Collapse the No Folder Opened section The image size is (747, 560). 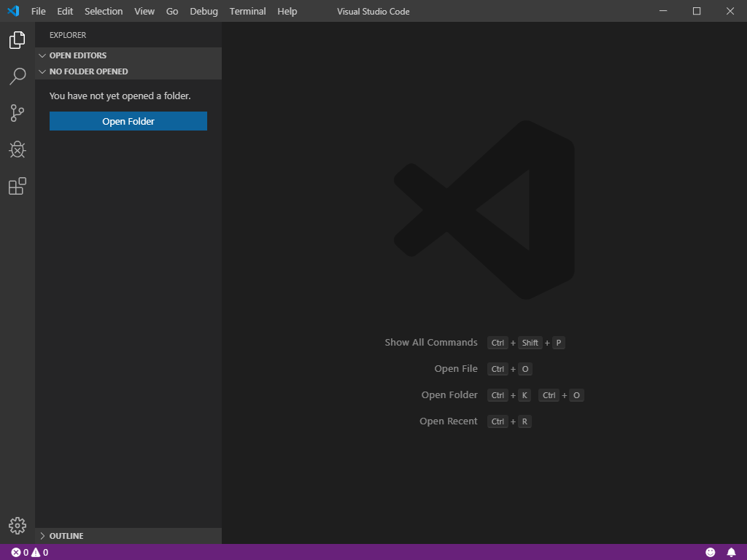128,71
